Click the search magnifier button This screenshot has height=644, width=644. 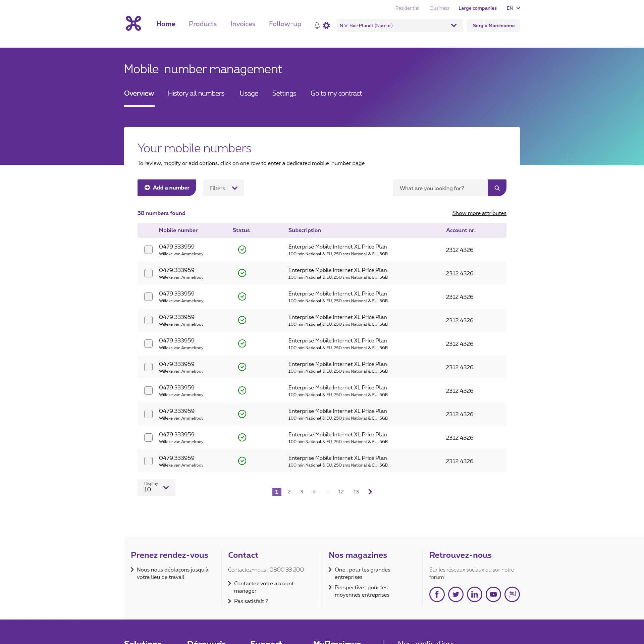pyautogui.click(x=497, y=188)
